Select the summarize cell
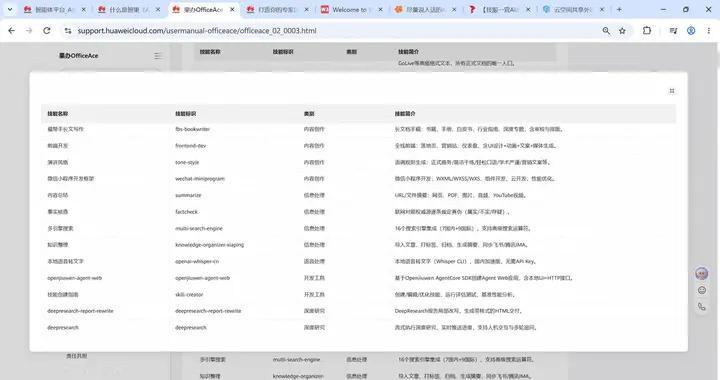The height and width of the screenshot is (380, 720). click(x=188, y=196)
